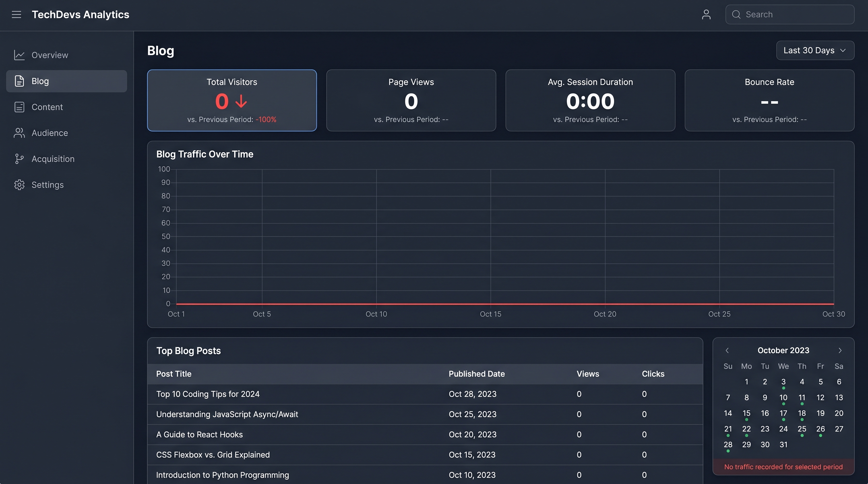
Task: Click the search magnifier icon
Action: tap(736, 14)
